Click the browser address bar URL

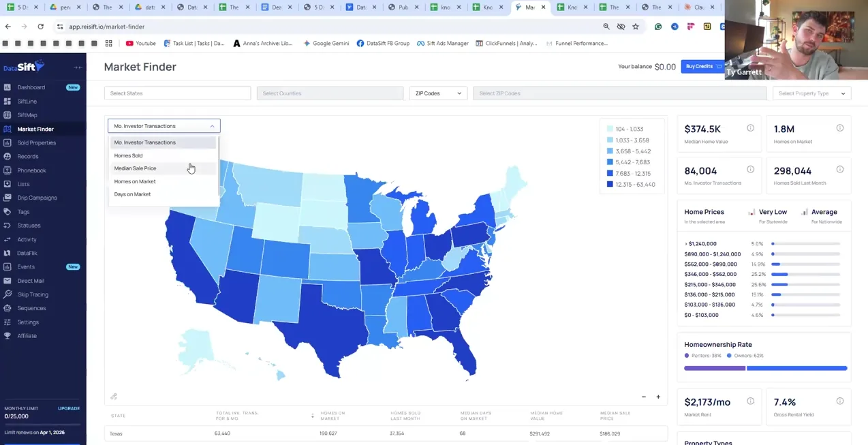pyautogui.click(x=106, y=27)
